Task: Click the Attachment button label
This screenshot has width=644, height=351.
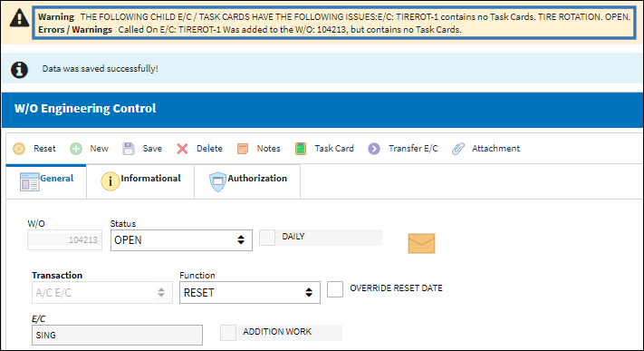Action: [x=495, y=149]
